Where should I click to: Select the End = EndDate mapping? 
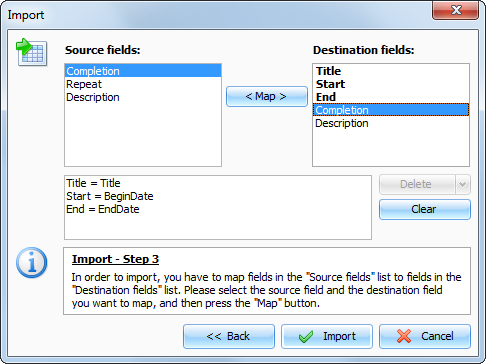[x=103, y=209]
